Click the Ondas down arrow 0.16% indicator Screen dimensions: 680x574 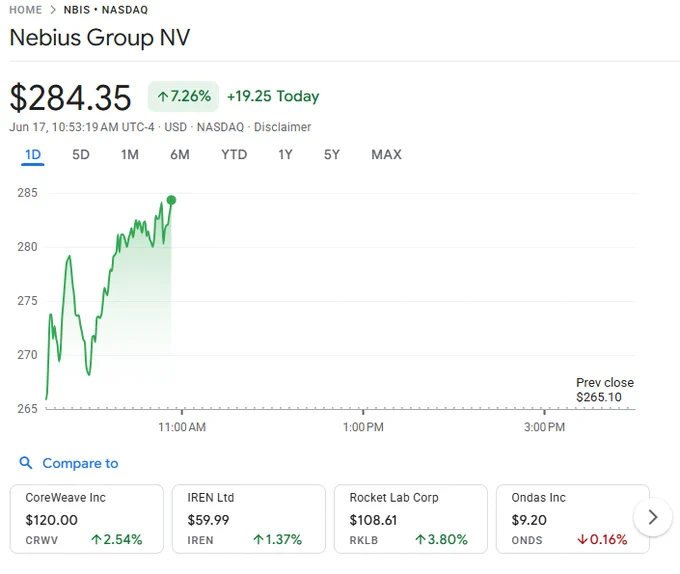click(x=602, y=540)
